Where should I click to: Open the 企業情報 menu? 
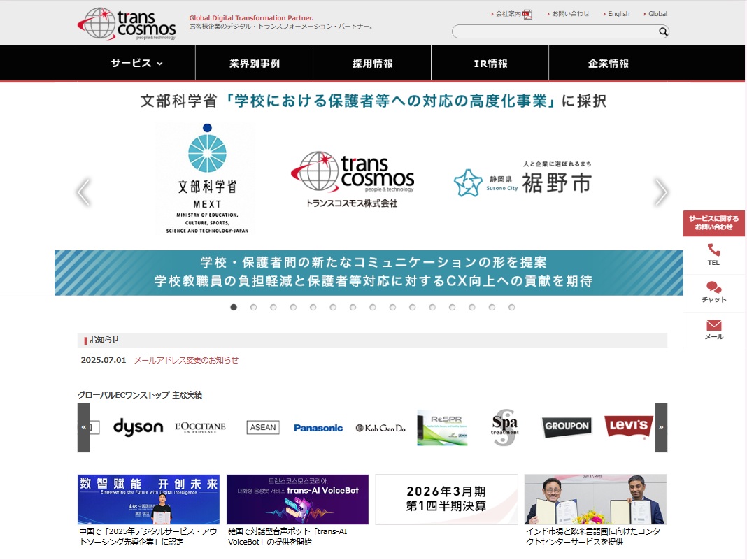coord(609,63)
